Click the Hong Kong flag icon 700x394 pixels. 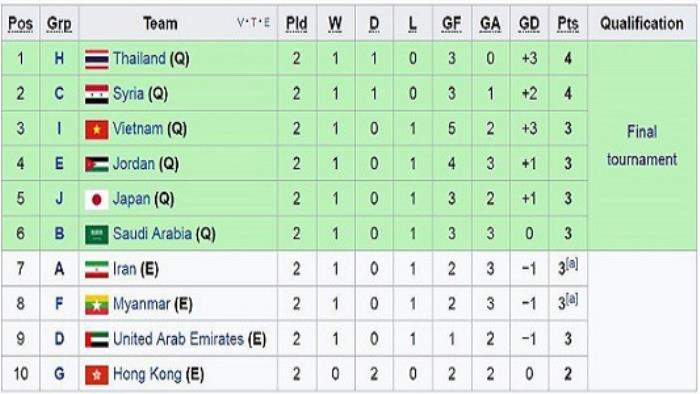(x=97, y=375)
